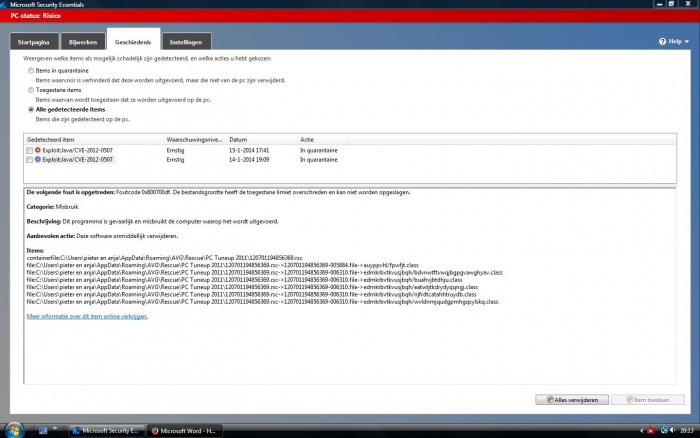Click the file line ending in fpwfjt.class

(222, 265)
